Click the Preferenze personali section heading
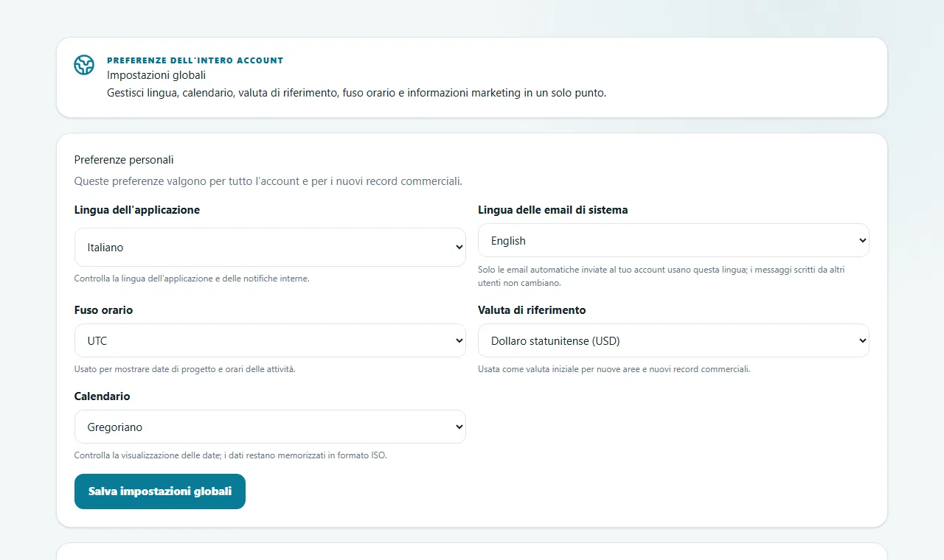 coord(124,160)
